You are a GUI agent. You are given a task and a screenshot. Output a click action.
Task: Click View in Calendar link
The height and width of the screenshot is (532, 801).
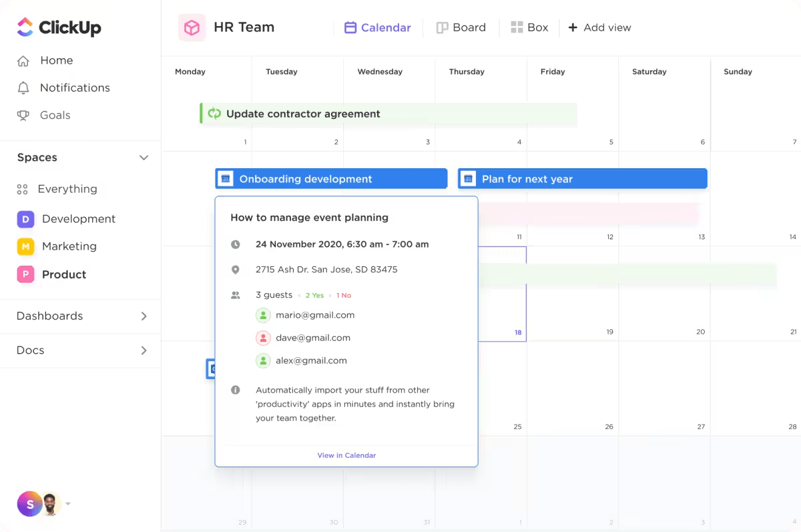(346, 455)
